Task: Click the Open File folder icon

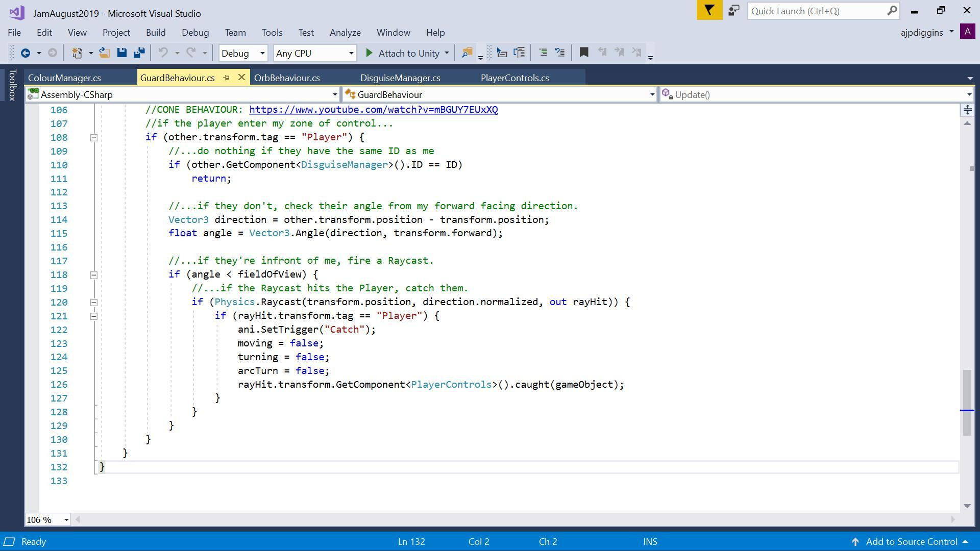Action: [x=105, y=53]
